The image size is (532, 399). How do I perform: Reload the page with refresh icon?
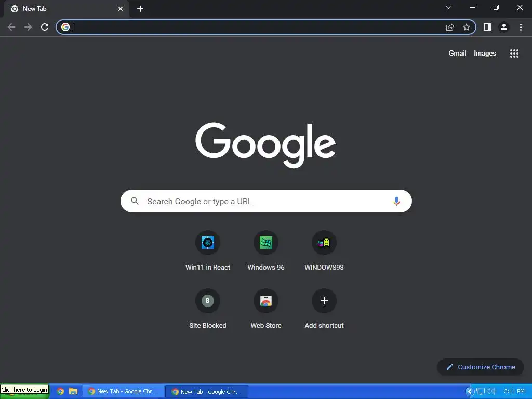pyautogui.click(x=45, y=27)
